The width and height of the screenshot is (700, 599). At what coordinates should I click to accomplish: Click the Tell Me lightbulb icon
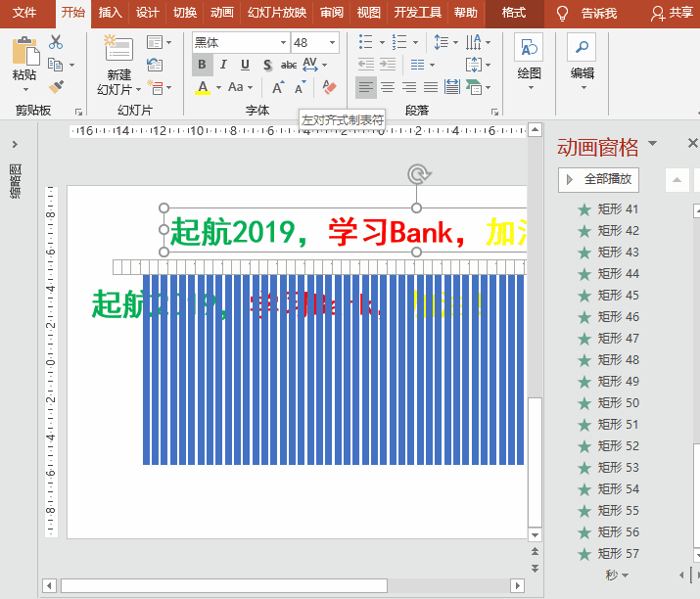tap(562, 14)
